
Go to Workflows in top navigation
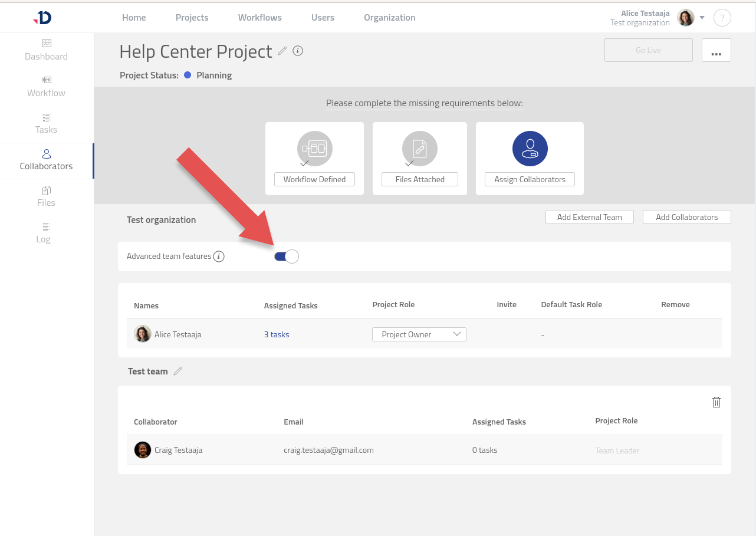259,18
